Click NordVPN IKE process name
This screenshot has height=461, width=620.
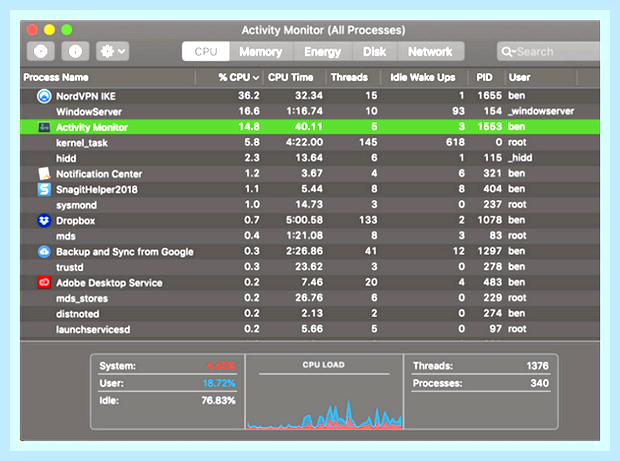coord(86,96)
